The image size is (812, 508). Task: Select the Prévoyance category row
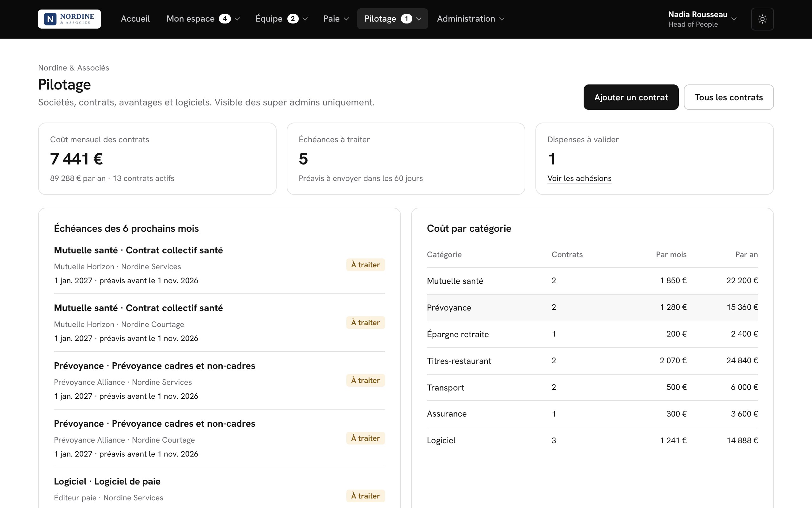592,307
